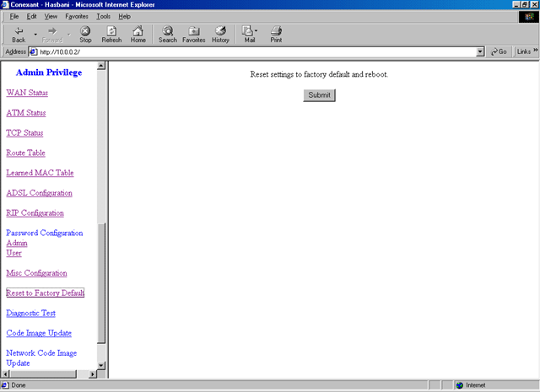540x392 pixels.
Task: Click sidebar vertical scrollbar thumb
Action: [101, 283]
